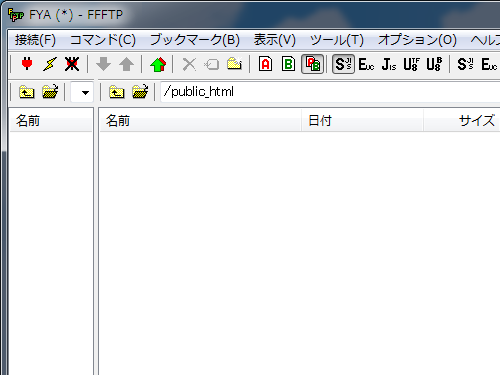Click the local pane change-folder icon
The image size is (500, 375).
(x=50, y=92)
